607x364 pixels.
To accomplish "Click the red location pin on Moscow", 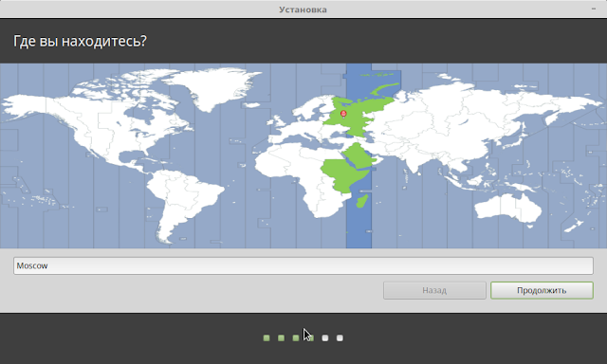I will click(x=343, y=114).
